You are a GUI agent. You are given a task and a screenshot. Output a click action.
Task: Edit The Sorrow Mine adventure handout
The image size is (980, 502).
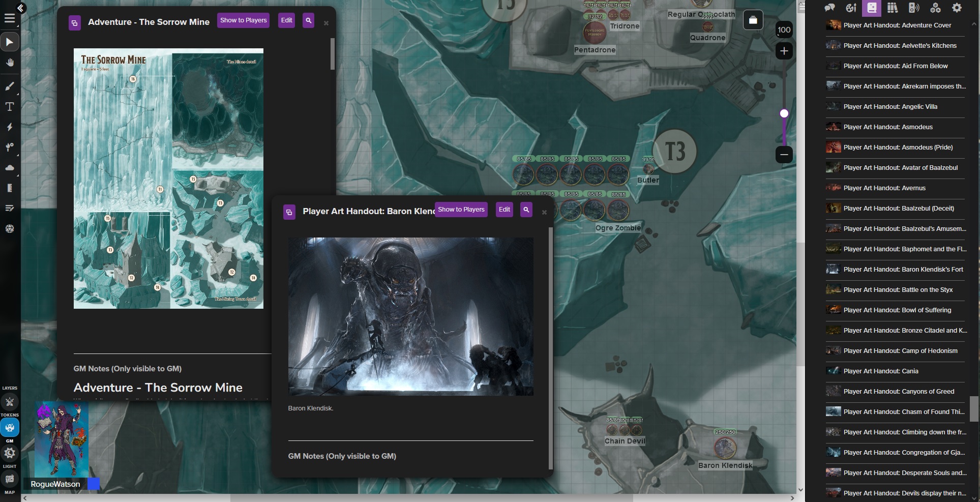point(286,20)
